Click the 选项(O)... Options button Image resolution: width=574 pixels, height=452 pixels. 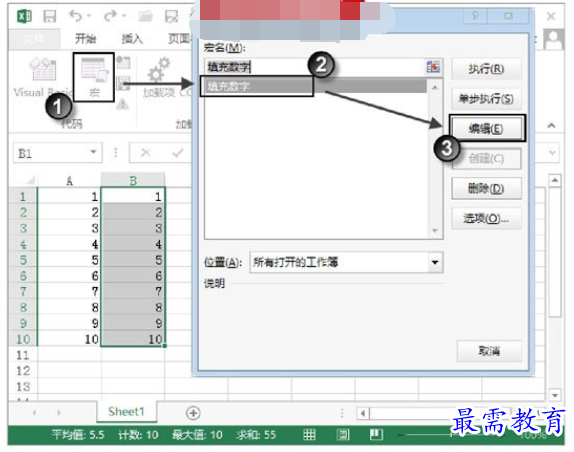point(486,218)
